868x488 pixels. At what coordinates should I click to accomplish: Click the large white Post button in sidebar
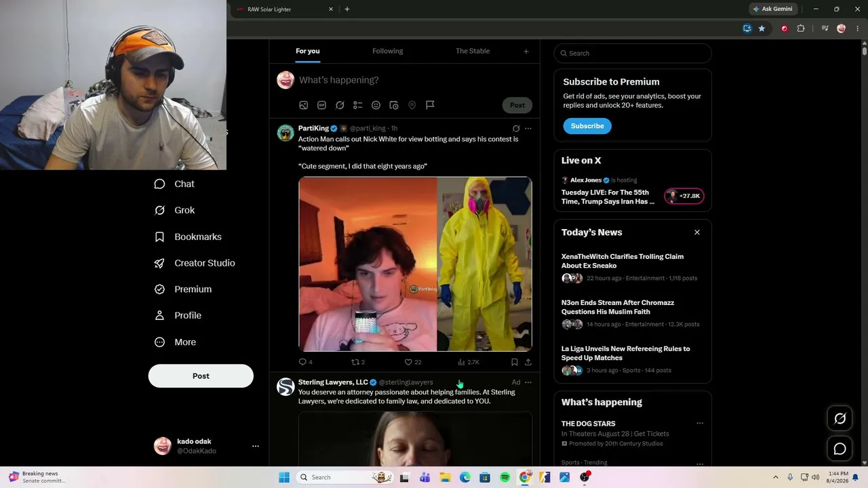201,376
